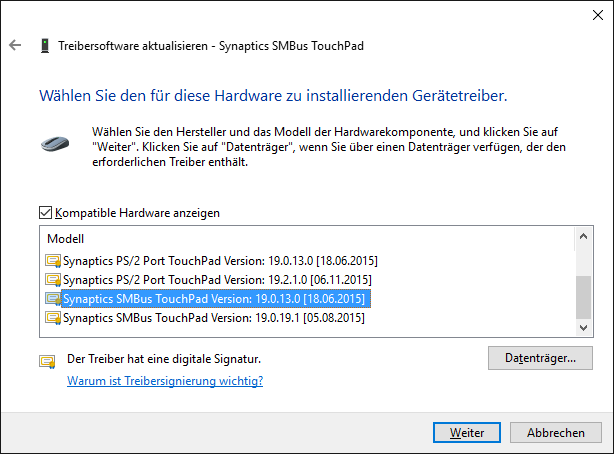614x454 pixels.
Task: Click the icon of the highlighted SMBus 19.0.13.0 driver
Action: (x=53, y=299)
